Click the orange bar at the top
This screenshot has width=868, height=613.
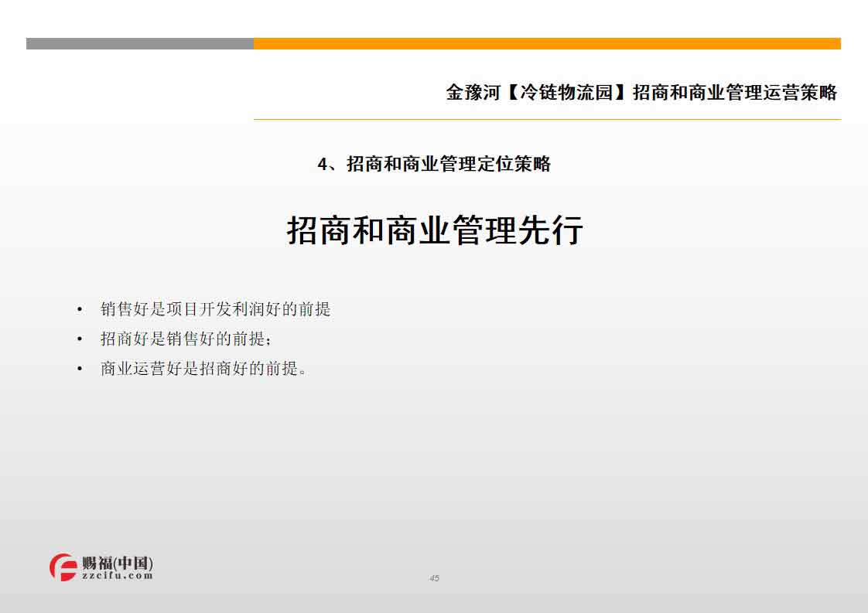[x=546, y=44]
